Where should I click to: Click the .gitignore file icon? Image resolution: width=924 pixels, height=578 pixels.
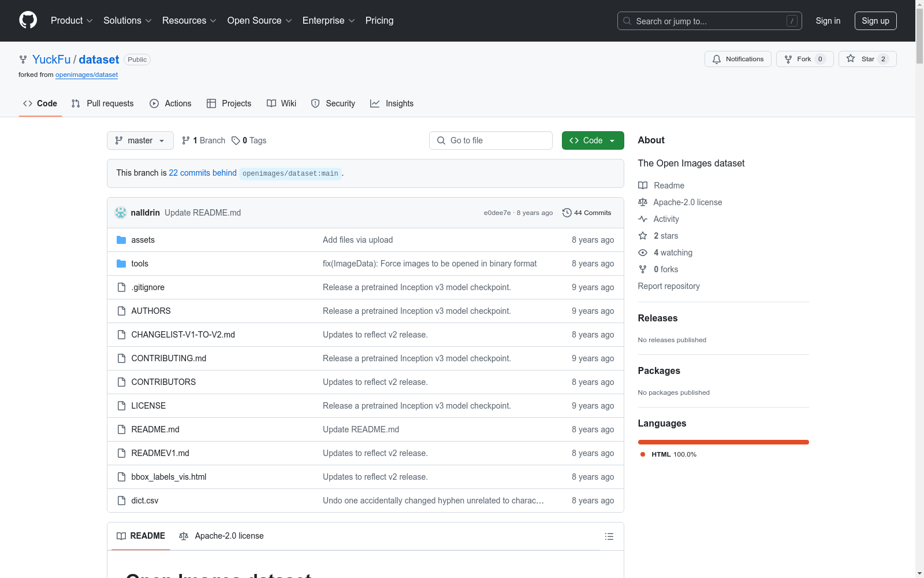click(121, 287)
